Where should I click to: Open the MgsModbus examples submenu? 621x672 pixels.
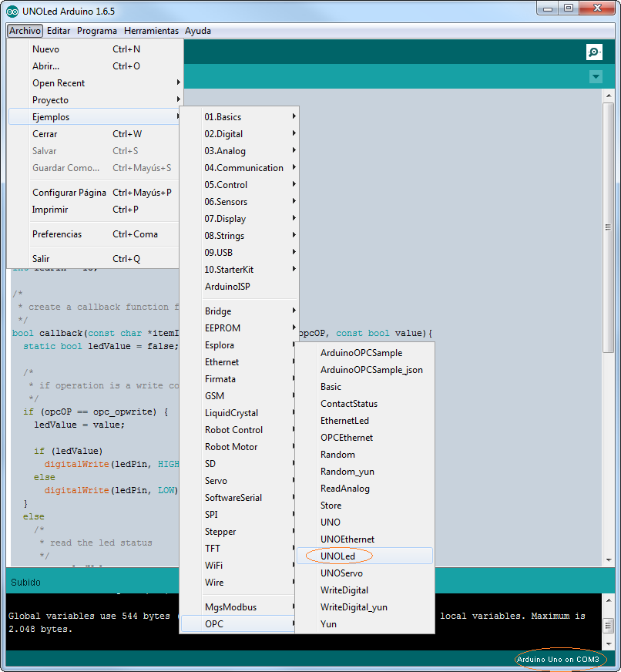click(x=238, y=607)
